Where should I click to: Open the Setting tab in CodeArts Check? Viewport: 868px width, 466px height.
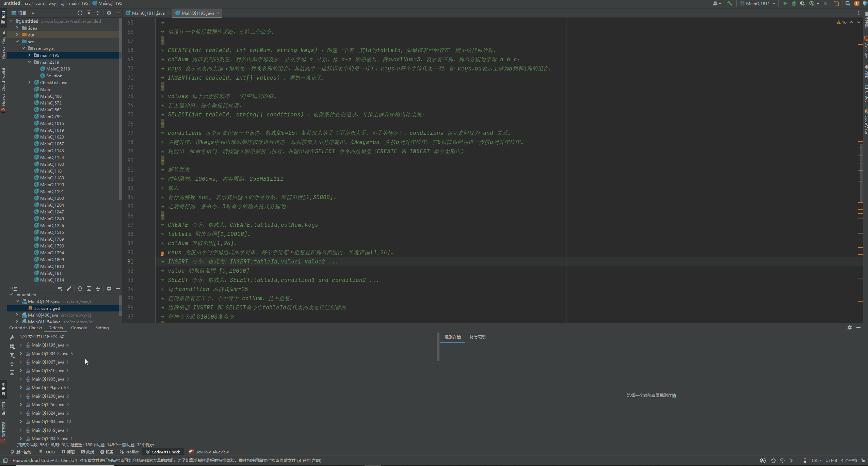coord(102,327)
